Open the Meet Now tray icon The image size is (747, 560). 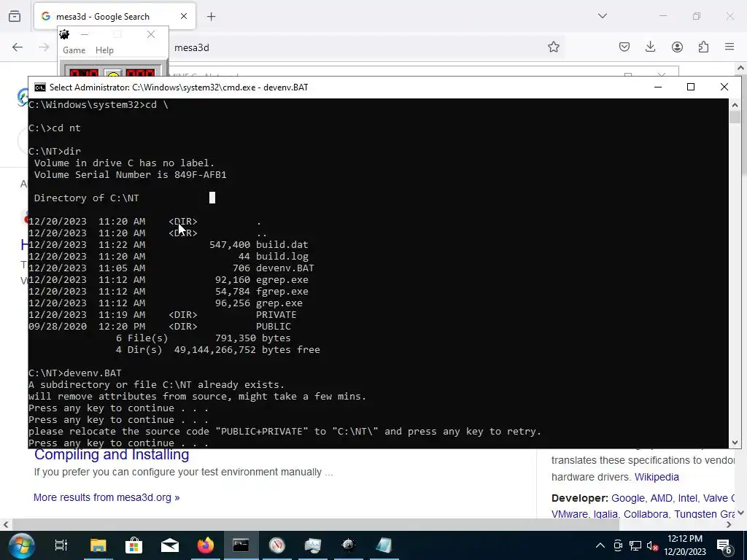click(x=618, y=545)
